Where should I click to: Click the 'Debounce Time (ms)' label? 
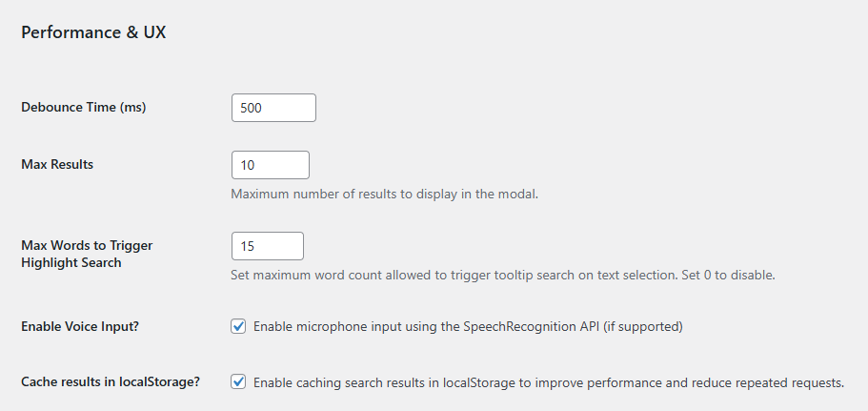click(x=83, y=108)
